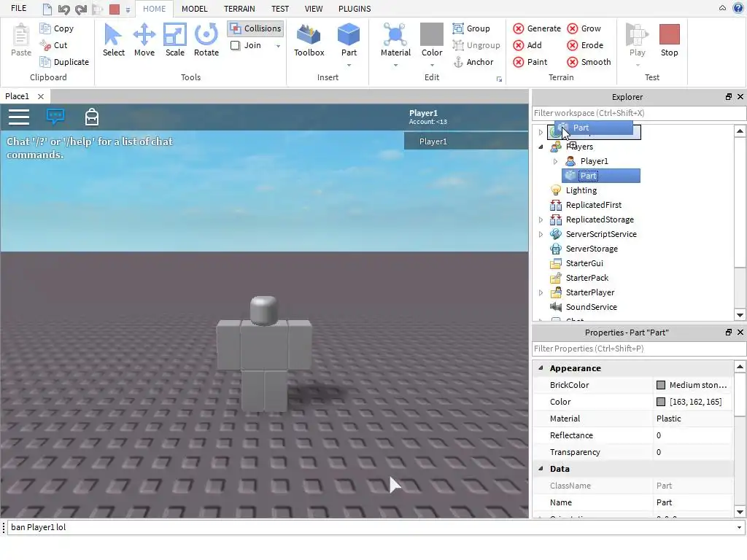
Task: Open the in-game backpack icon
Action: (92, 117)
